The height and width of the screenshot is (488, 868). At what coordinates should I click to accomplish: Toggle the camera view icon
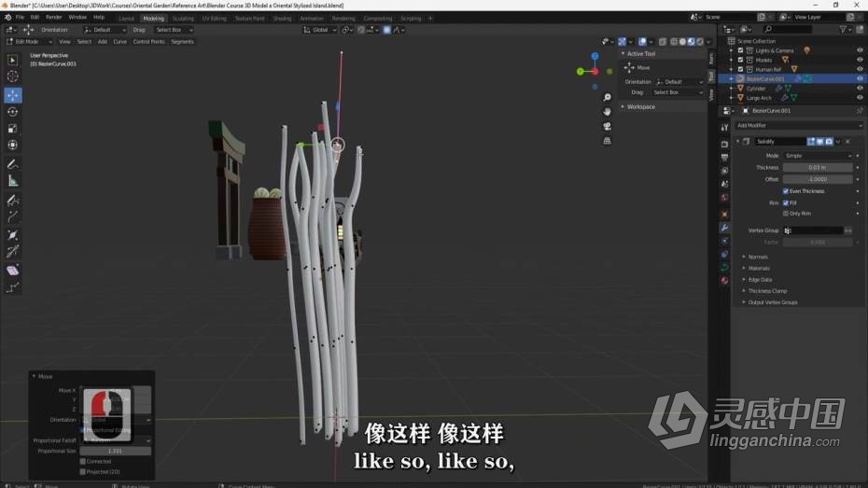point(608,126)
